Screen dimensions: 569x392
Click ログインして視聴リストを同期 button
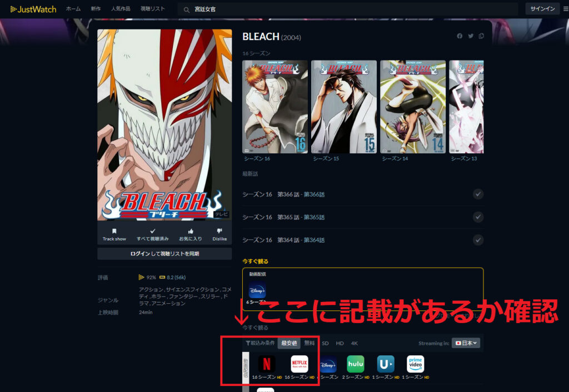coord(164,254)
